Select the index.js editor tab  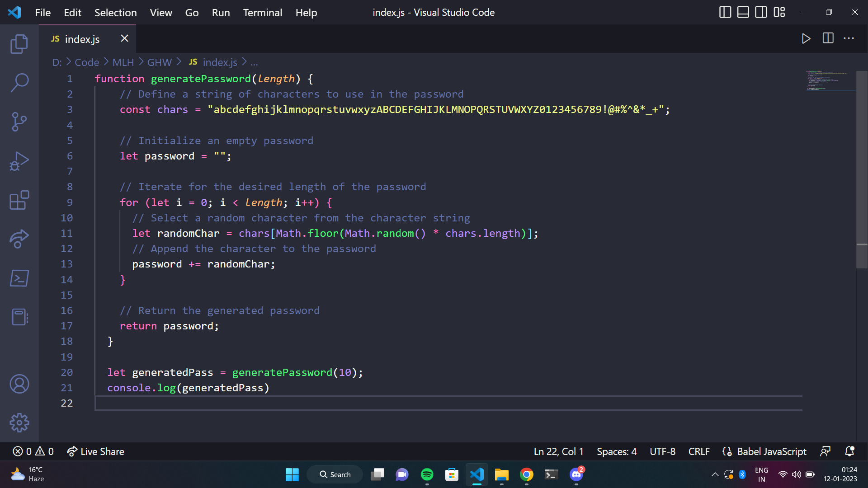click(82, 39)
